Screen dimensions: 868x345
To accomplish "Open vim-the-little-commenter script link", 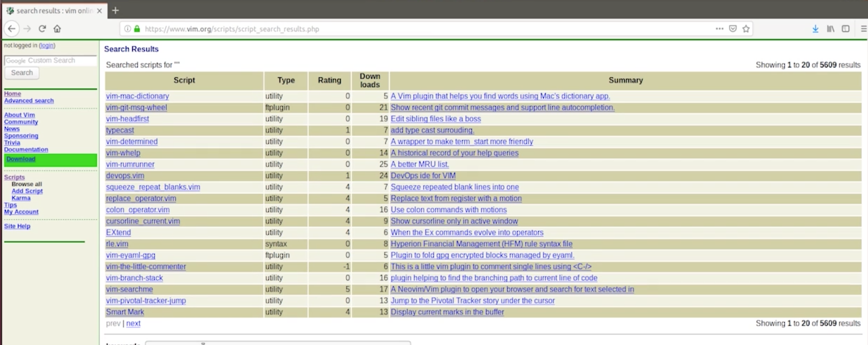I will (146, 267).
